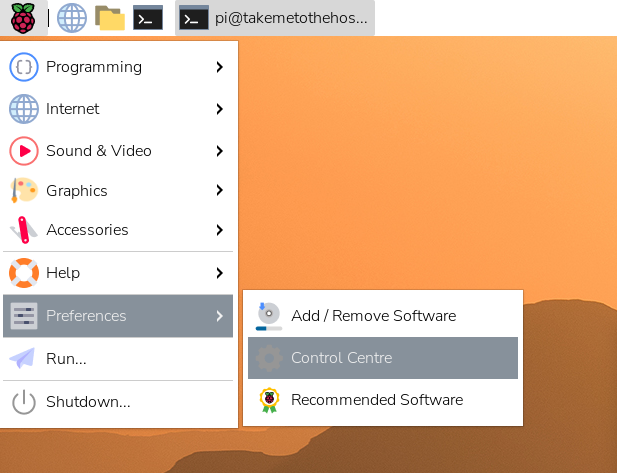Click the Graphics palette icon
The width and height of the screenshot is (617, 473).
(x=24, y=190)
